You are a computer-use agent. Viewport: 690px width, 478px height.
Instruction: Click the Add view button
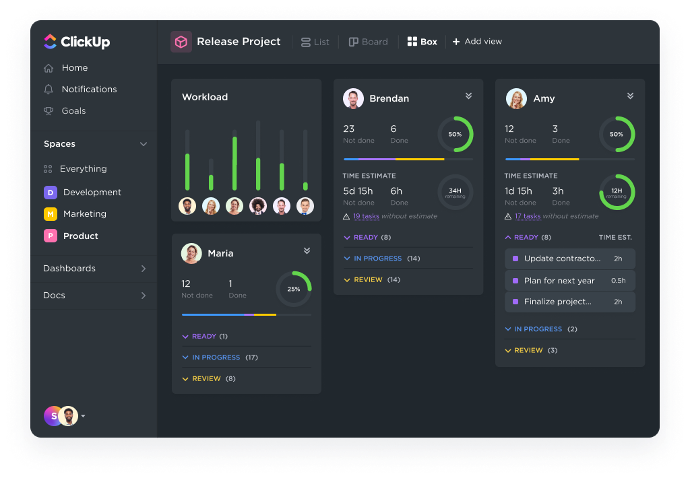click(477, 42)
